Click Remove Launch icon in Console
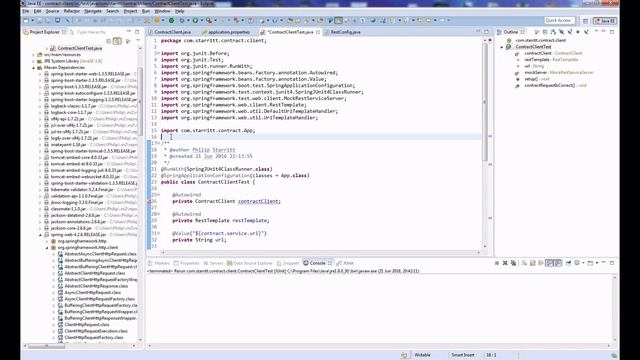 505,263
